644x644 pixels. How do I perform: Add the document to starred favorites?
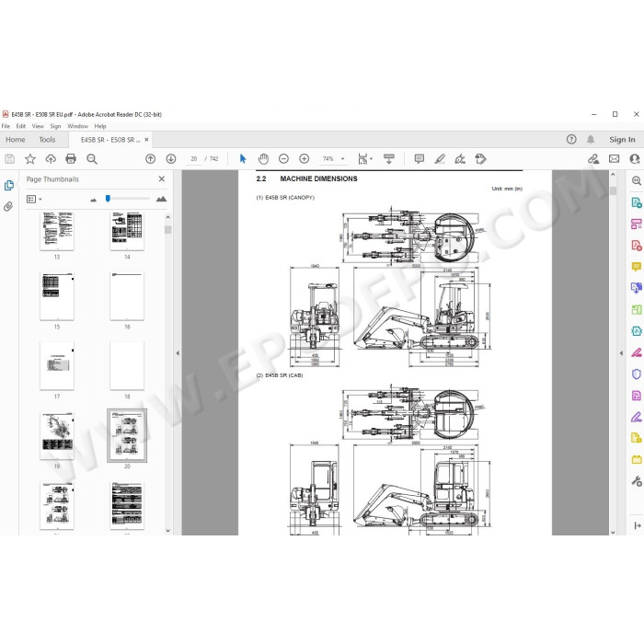pos(30,158)
